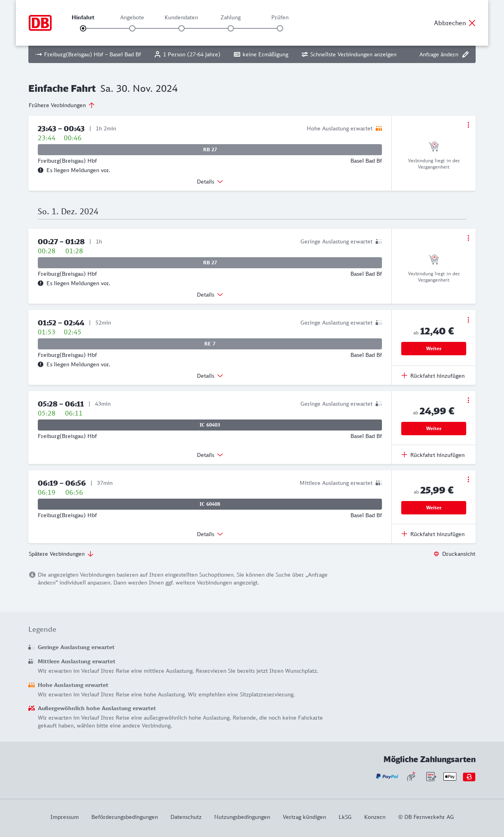Expand Details for IC 60408 connection
This screenshot has height=837, width=504.
(210, 534)
